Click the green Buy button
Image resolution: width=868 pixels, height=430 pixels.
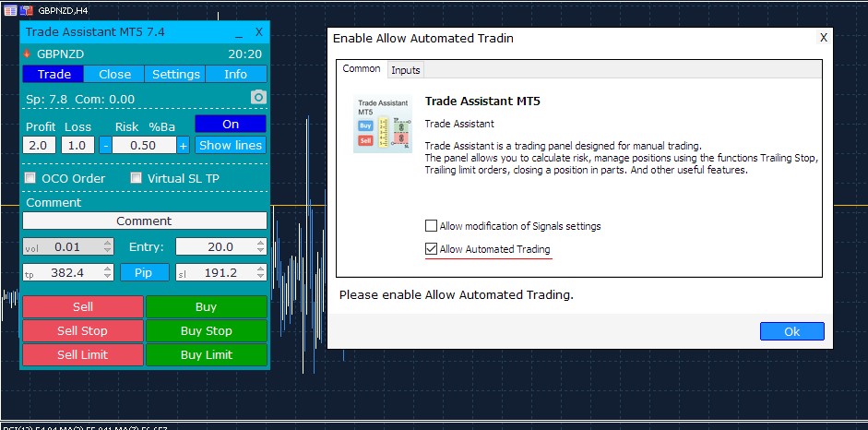click(x=206, y=306)
